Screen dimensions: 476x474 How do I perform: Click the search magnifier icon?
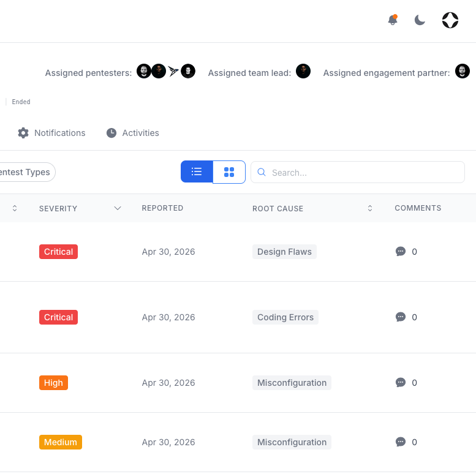tap(262, 172)
